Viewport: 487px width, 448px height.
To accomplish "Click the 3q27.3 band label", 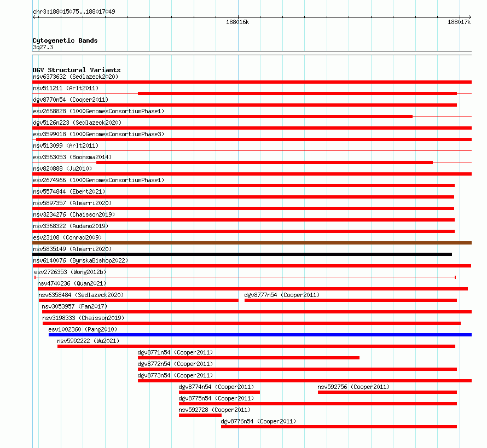I will pos(43,47).
